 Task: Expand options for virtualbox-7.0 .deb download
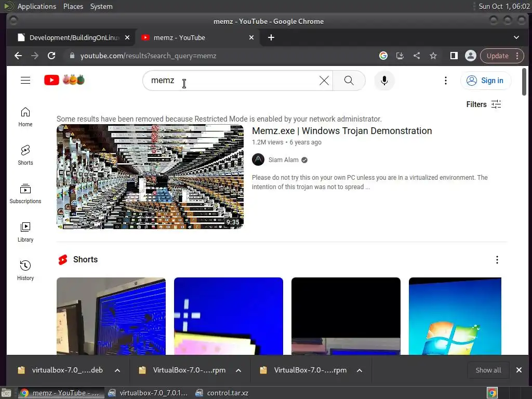click(x=117, y=370)
